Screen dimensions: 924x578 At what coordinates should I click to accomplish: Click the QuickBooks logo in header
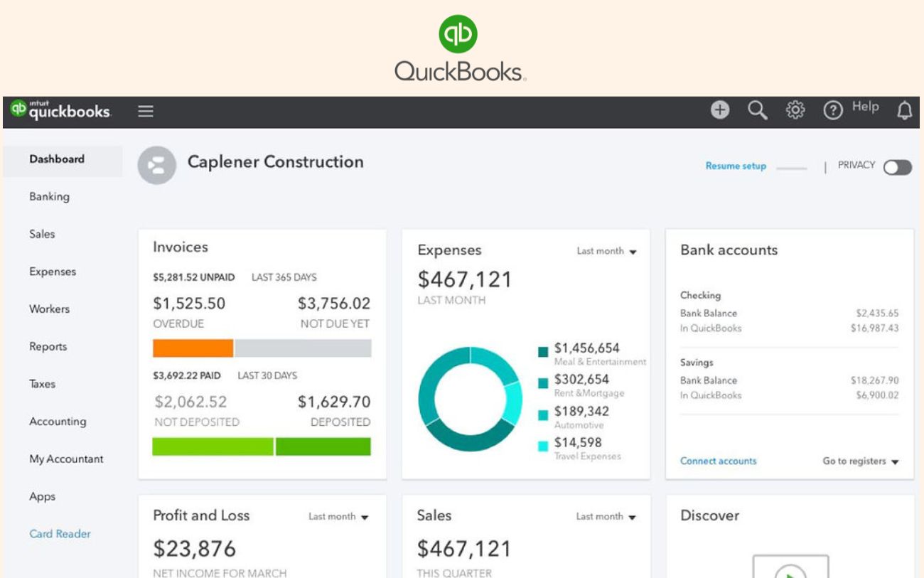(60, 110)
